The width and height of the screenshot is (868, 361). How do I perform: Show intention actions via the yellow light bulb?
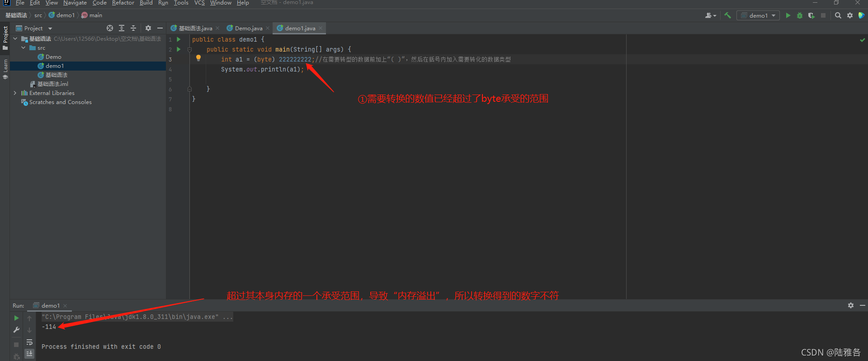click(198, 58)
